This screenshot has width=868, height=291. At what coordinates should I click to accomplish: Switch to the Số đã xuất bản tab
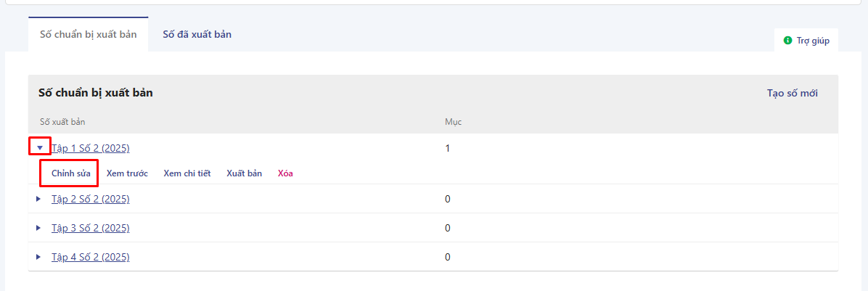197,34
